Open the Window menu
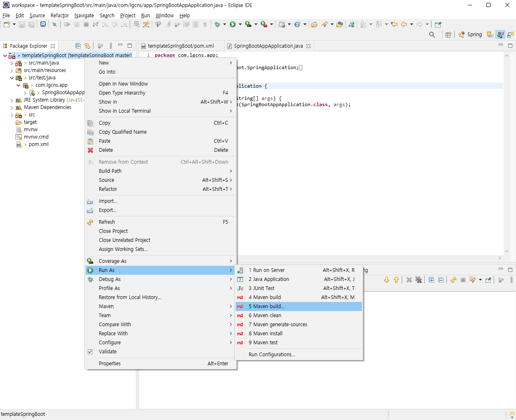This screenshot has width=516, height=420. click(x=165, y=15)
